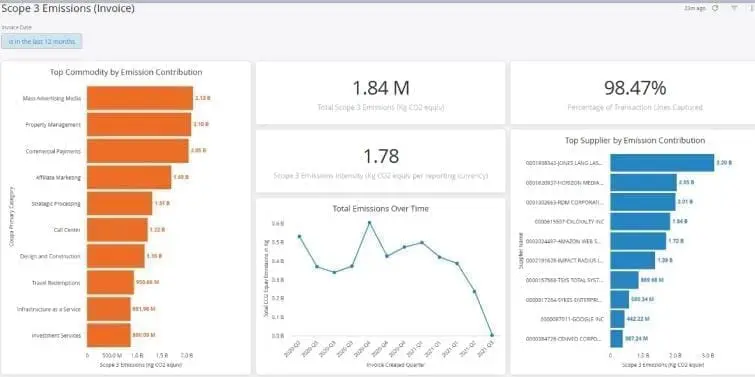Image resolution: width=755 pixels, height=377 pixels.
Task: Open the Invoice Date filter dropdown
Action: click(x=42, y=41)
